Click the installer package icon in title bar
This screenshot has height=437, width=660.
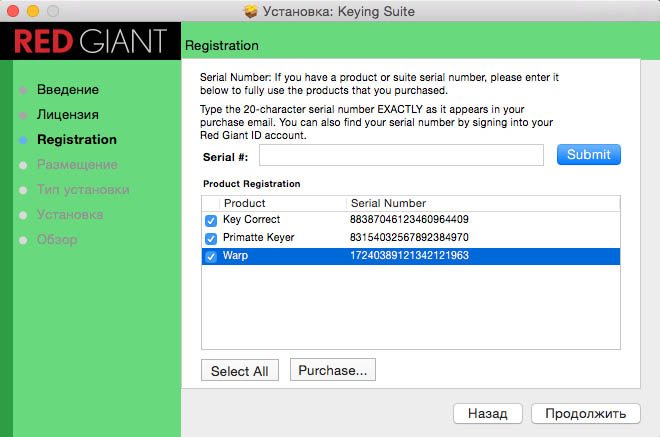250,11
